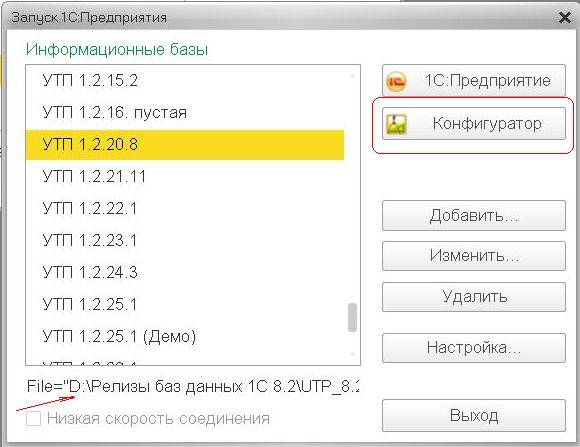Image resolution: width=580 pixels, height=447 pixels.
Task: Click the File path text below list
Action: [x=193, y=387]
